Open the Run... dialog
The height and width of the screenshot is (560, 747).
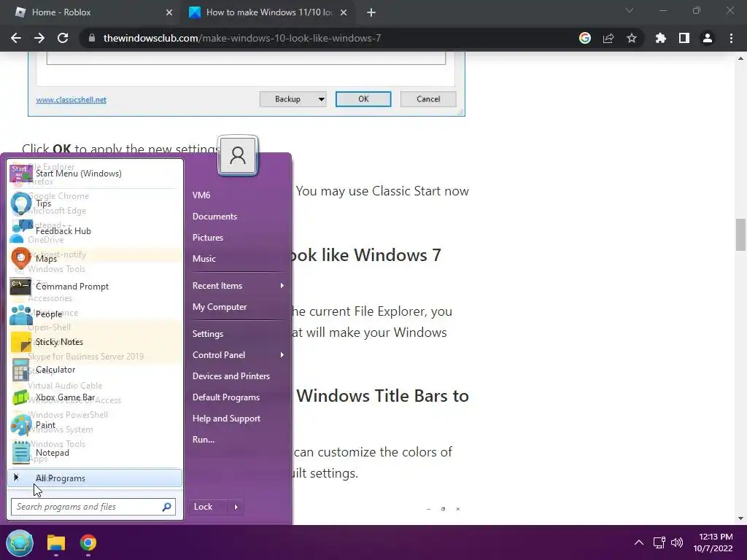204,440
